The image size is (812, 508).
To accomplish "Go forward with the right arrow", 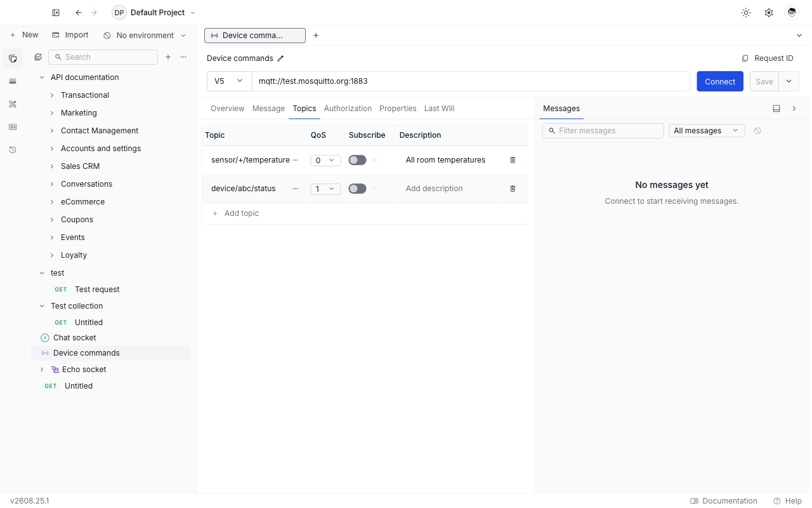I will pyautogui.click(x=94, y=13).
